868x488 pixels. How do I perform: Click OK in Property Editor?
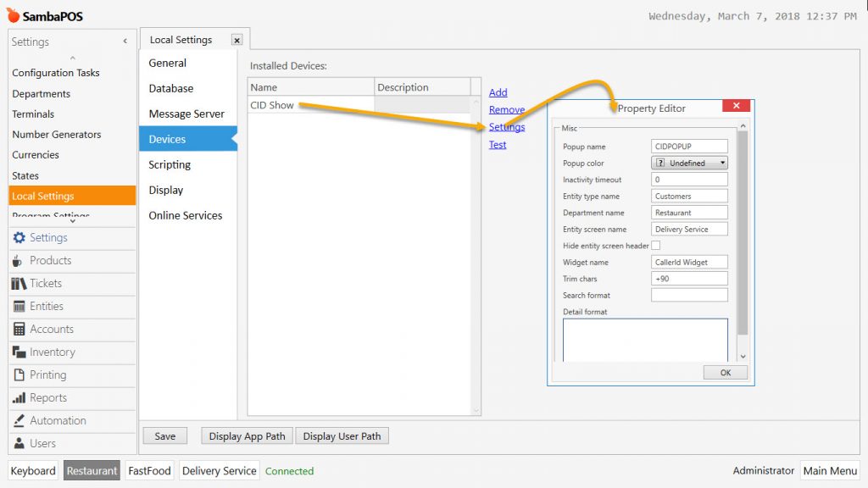[726, 373]
